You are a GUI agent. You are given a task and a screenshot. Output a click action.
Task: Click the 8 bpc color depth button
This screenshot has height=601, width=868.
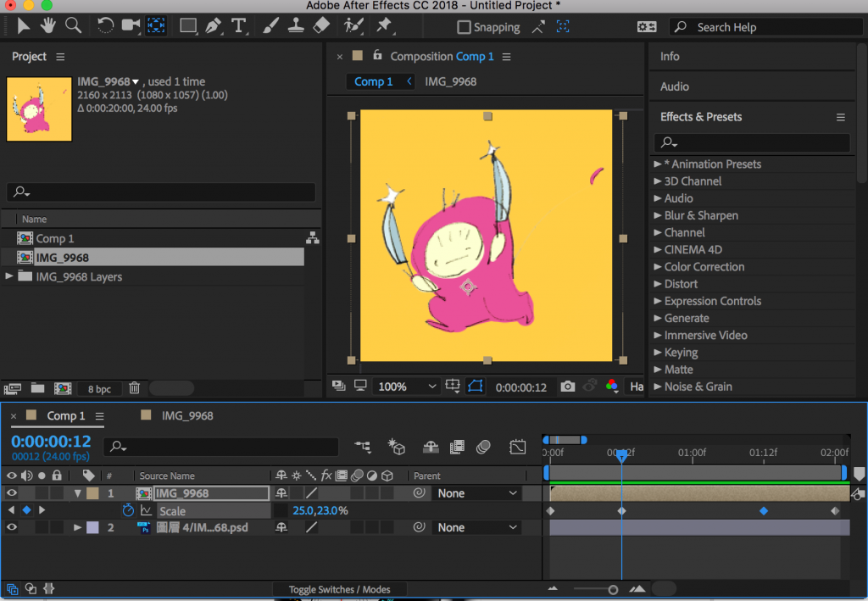(x=99, y=388)
